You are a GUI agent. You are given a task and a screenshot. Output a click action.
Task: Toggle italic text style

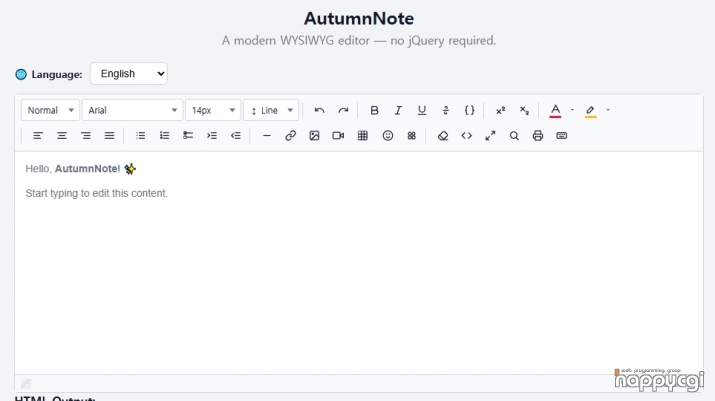[x=398, y=110]
